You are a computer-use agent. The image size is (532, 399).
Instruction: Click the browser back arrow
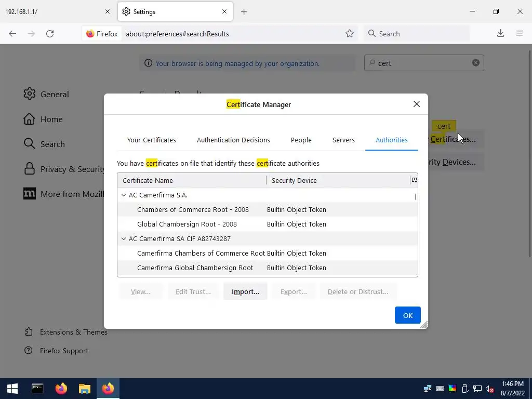(x=12, y=34)
